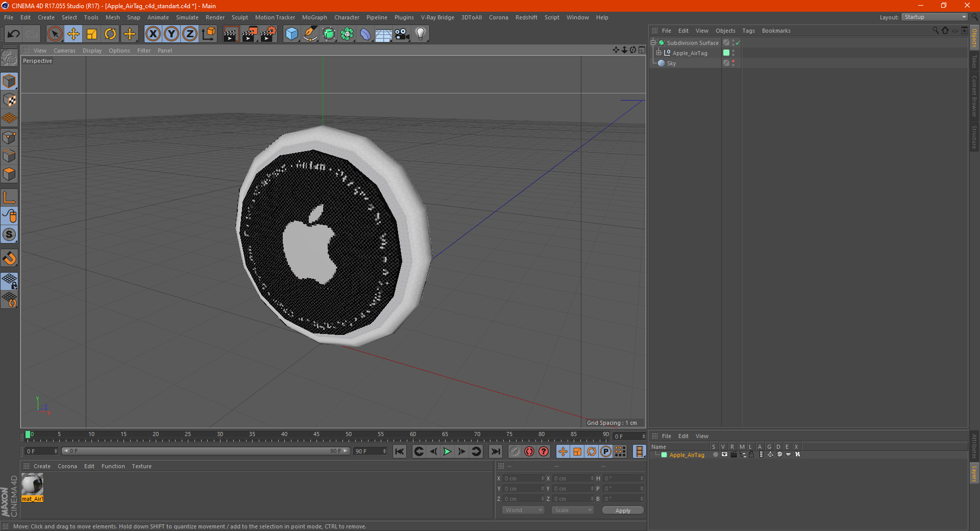Toggle viewport maximize icon
This screenshot has height=531, width=980.
coord(642,50)
